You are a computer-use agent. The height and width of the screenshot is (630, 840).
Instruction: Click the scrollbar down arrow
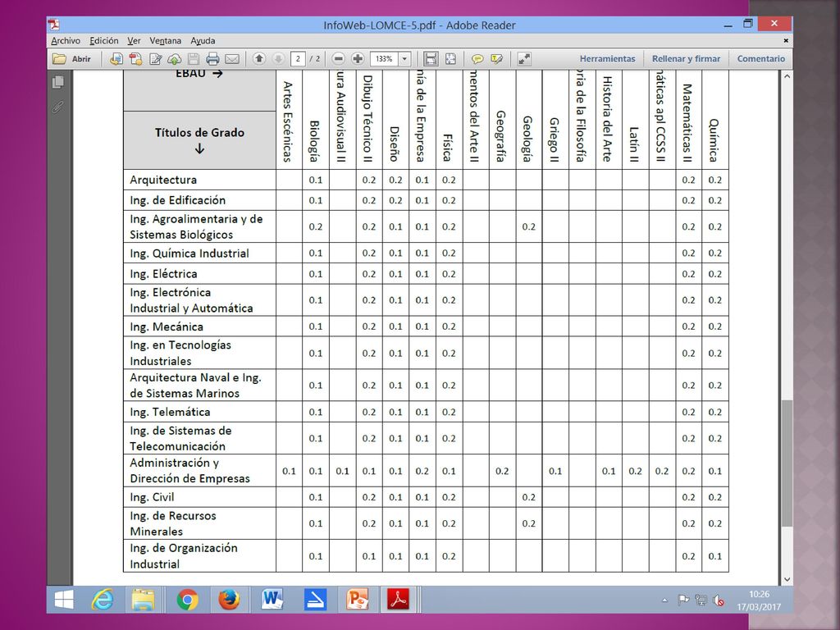coord(787,579)
